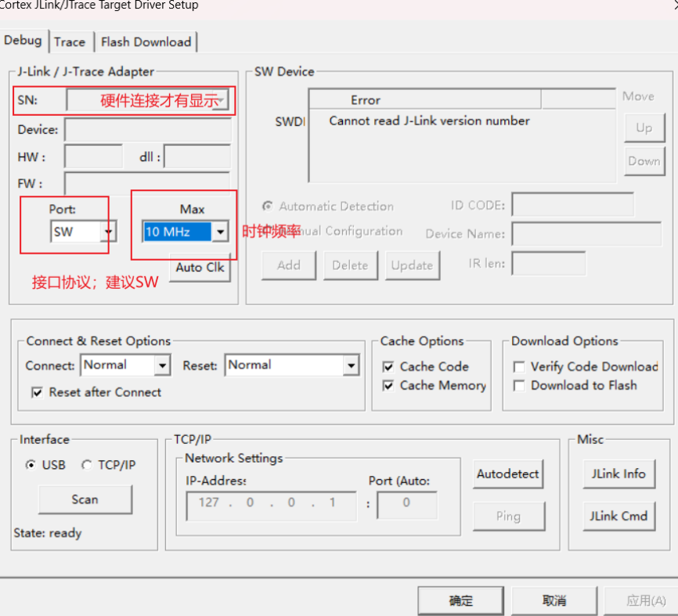Screen dimensions: 678x616
Task: Open the Reset mode dropdown
Action: tap(292, 366)
